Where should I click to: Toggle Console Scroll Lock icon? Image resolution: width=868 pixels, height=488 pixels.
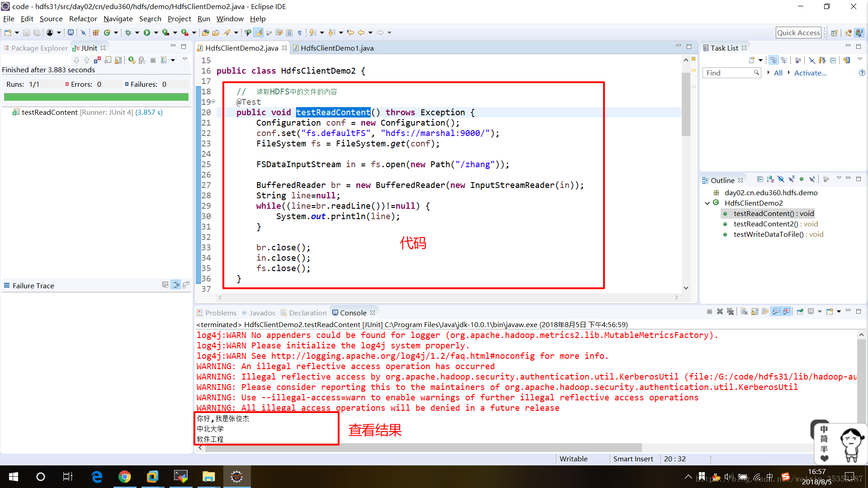pyautogui.click(x=755, y=311)
